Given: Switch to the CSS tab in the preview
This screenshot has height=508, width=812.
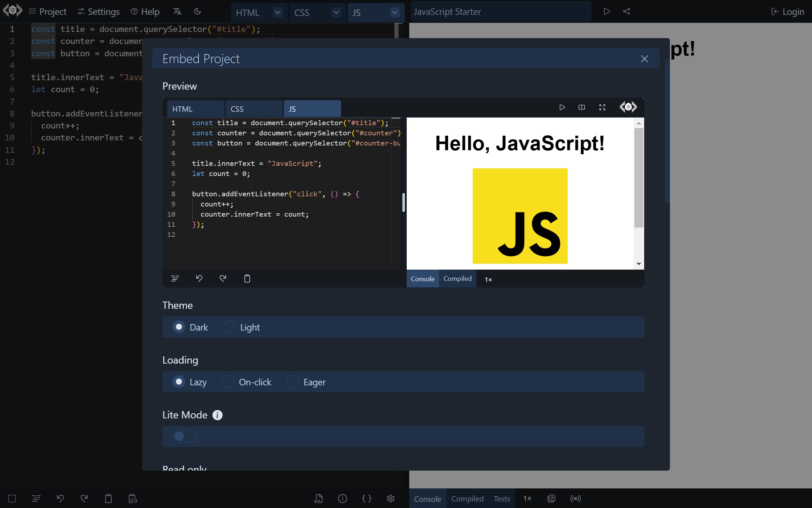Looking at the screenshot, I should [237, 108].
